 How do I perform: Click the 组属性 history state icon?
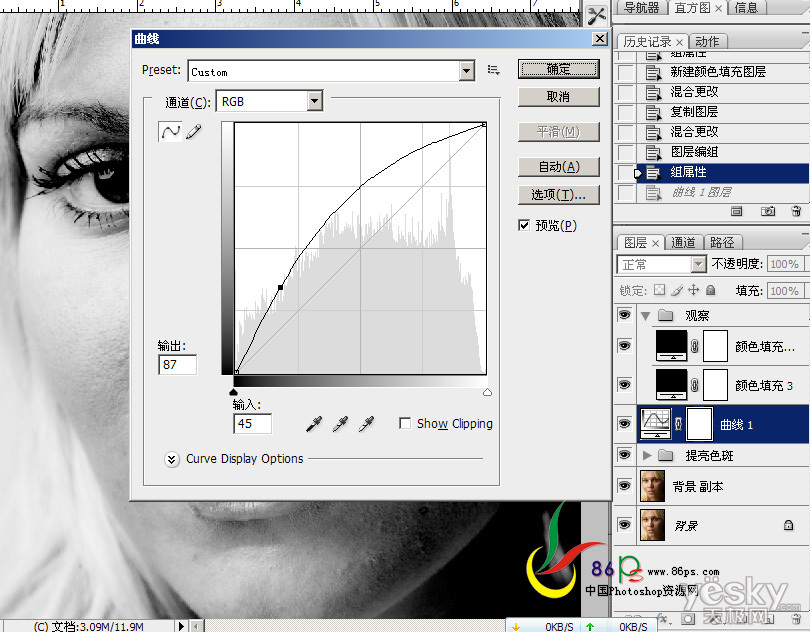(x=653, y=173)
